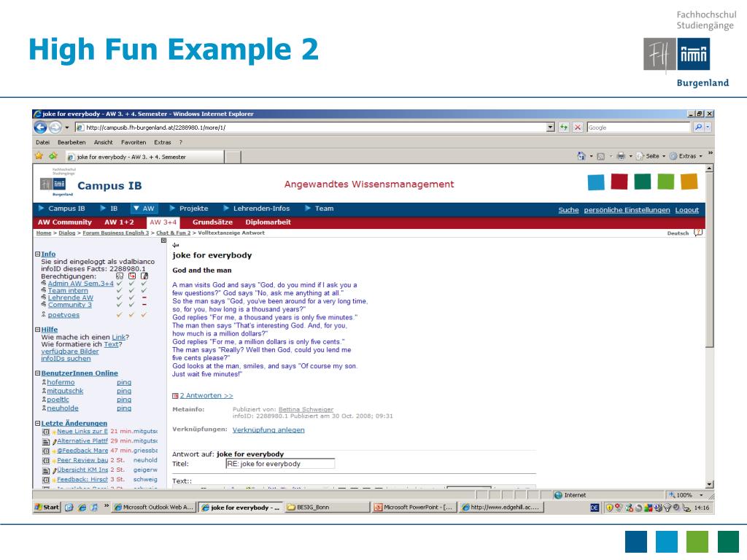Select the Lehrenden-Infos navigation tab
The height and width of the screenshot is (560, 747).
[x=256, y=208]
